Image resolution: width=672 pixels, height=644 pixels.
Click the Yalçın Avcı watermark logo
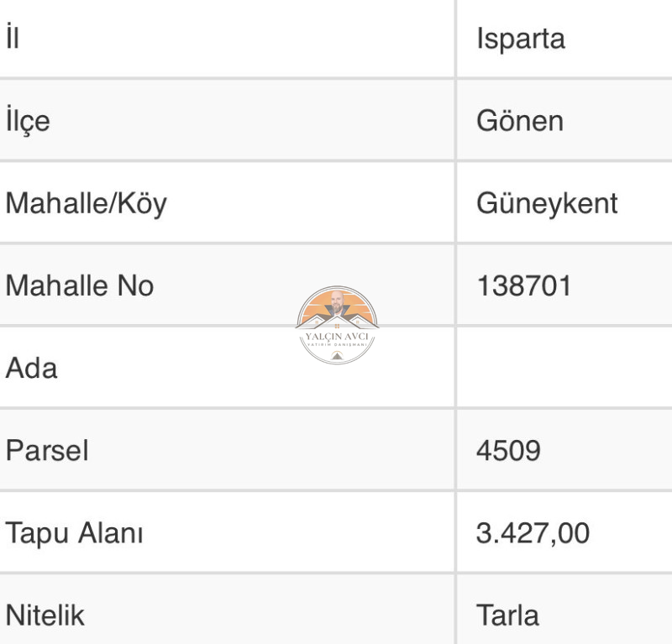click(337, 325)
